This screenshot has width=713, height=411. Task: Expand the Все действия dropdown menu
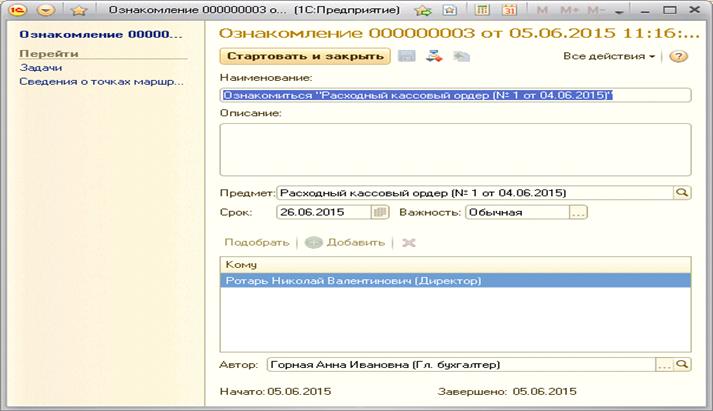(x=609, y=57)
